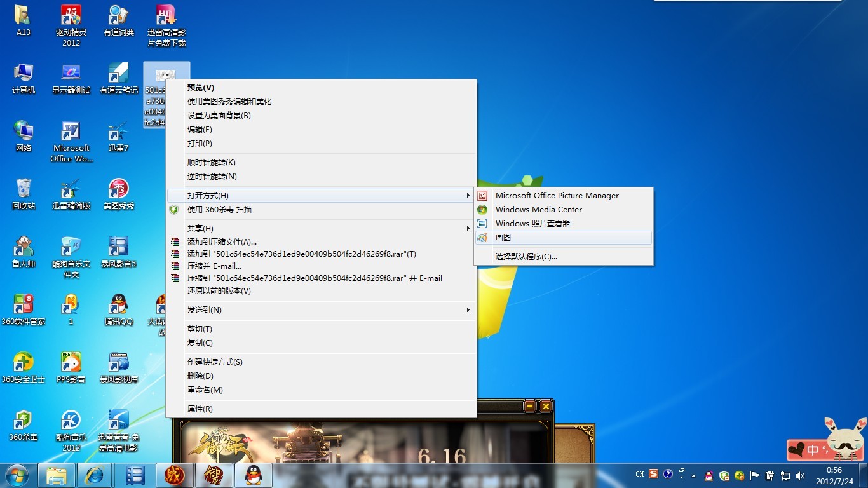Image resolution: width=868 pixels, height=488 pixels.
Task: Select 创建快捷方式(S)
Action: point(321,362)
